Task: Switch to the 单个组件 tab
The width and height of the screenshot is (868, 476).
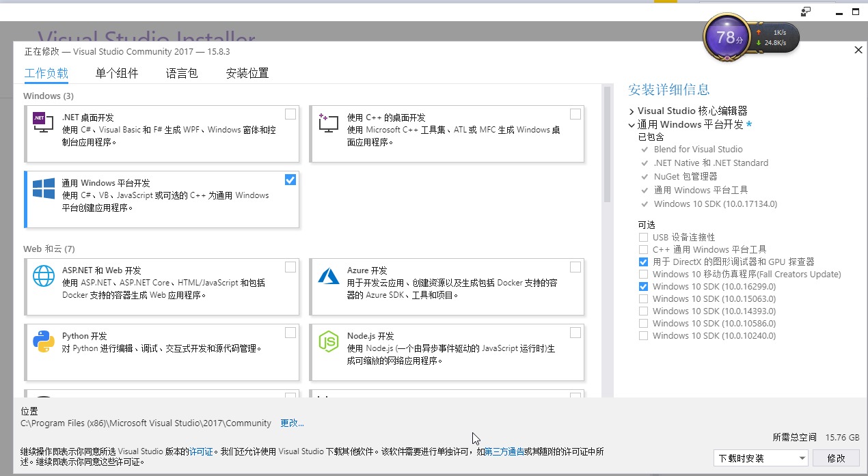Action: (117, 74)
